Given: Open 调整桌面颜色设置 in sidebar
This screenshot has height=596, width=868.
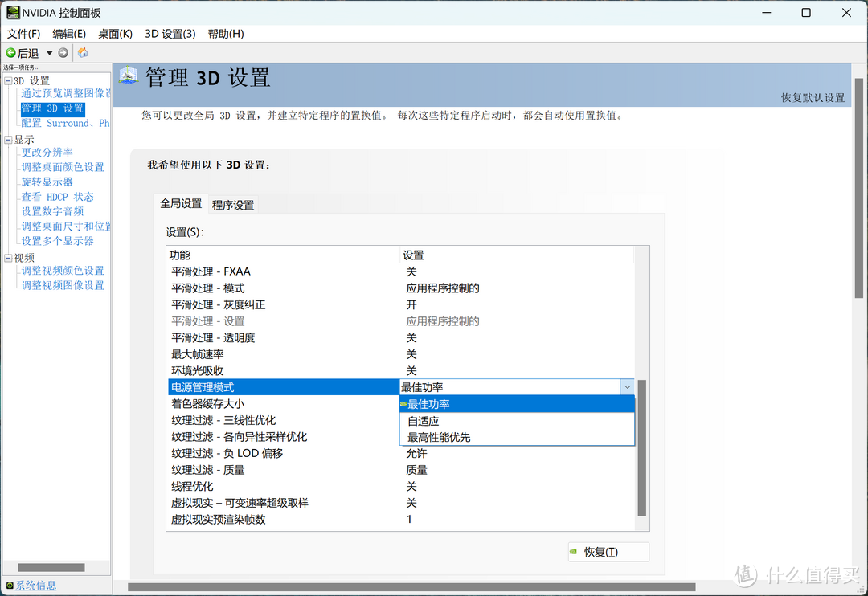Looking at the screenshot, I should [x=63, y=167].
